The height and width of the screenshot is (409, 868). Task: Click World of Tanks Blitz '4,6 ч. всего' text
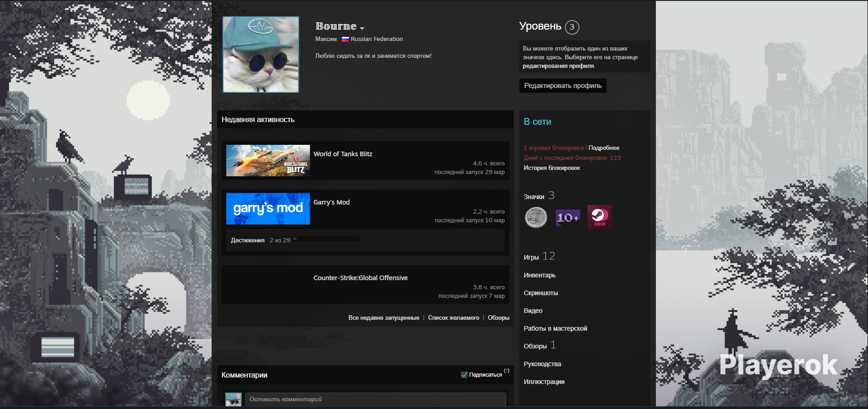click(488, 164)
